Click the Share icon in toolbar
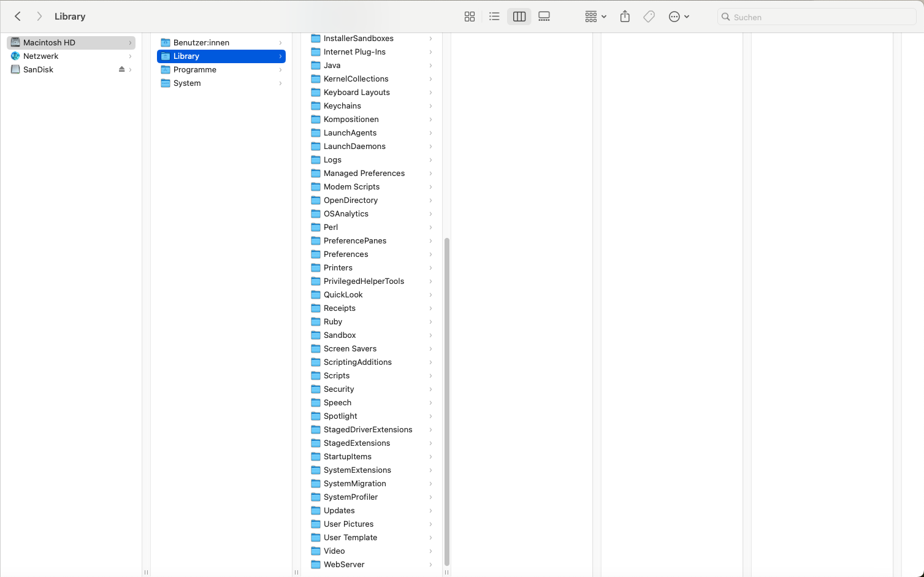924x577 pixels. (625, 17)
